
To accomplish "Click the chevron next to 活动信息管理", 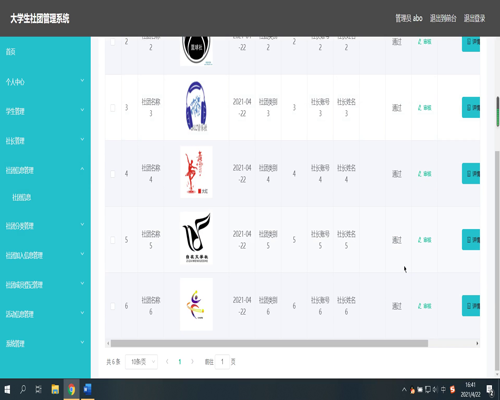I will pos(82,313).
